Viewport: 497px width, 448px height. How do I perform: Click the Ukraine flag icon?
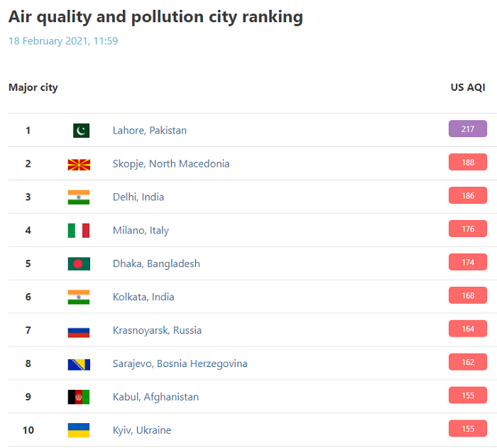coord(79,430)
